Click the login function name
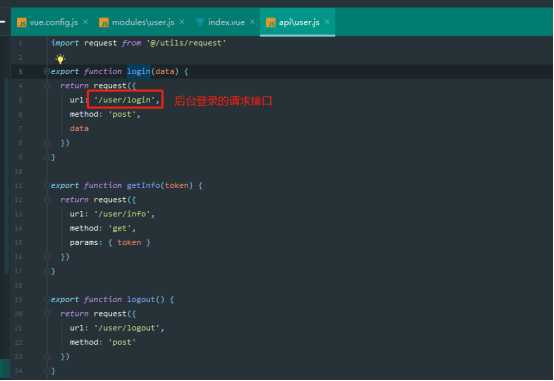Viewport: 554px width, 381px height. [x=138, y=72]
